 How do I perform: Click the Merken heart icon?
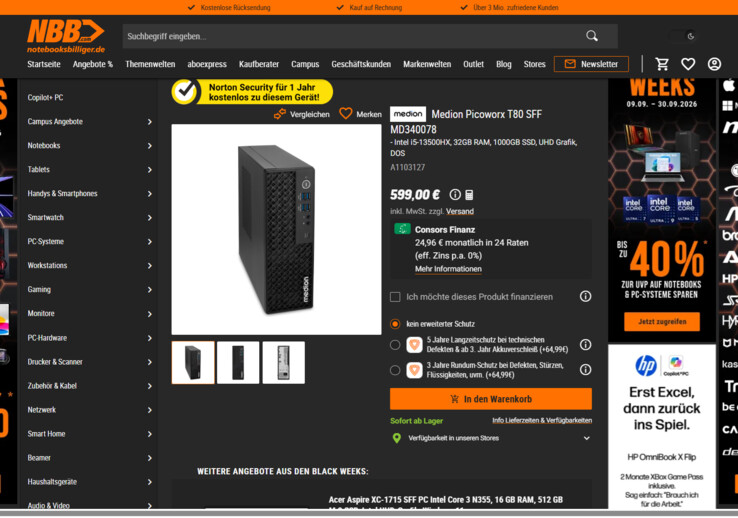(x=346, y=113)
